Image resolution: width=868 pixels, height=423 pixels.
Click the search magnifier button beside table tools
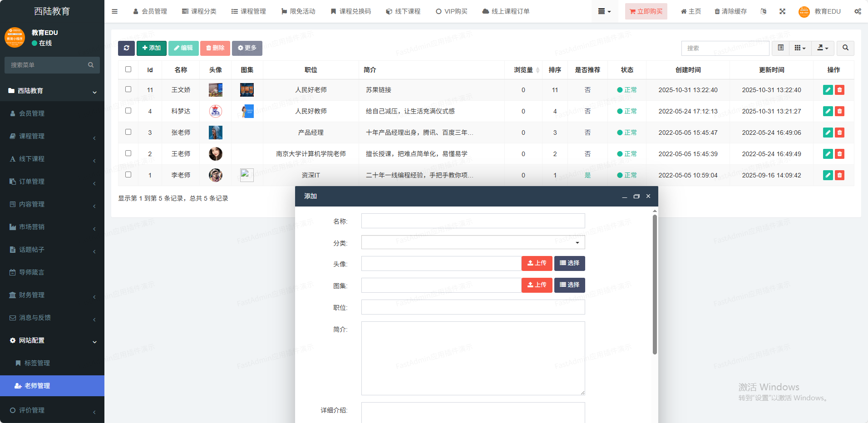click(845, 48)
